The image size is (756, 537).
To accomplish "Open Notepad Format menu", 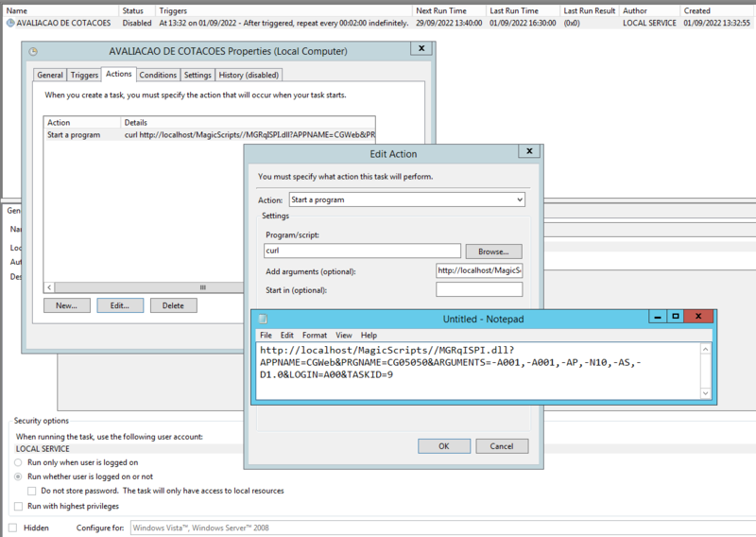I will click(315, 335).
